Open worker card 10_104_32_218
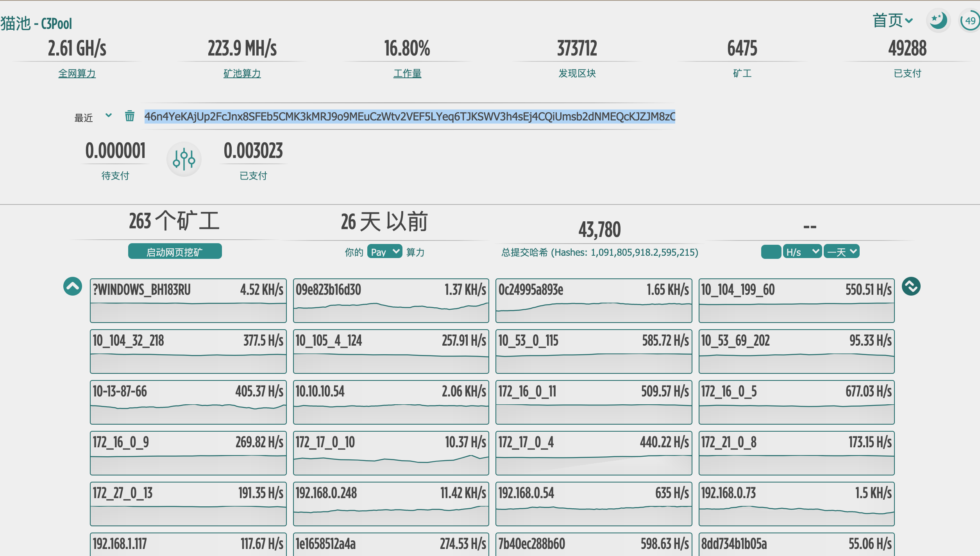The image size is (980, 556). coord(188,351)
